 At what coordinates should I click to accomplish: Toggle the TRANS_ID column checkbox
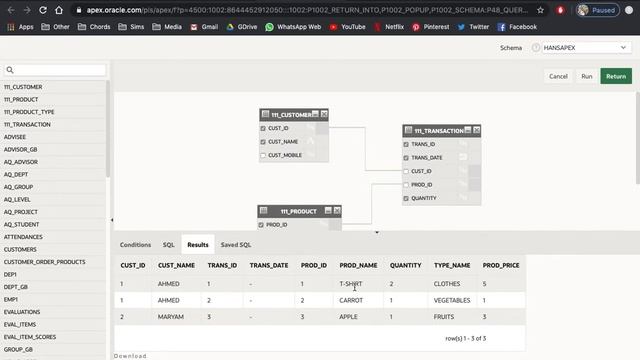click(406, 144)
